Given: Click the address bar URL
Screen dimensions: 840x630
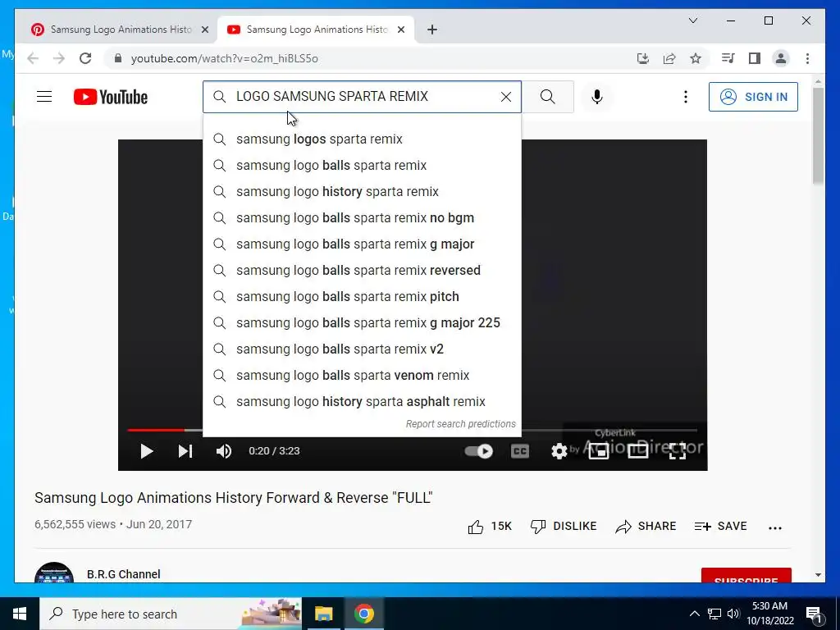Looking at the screenshot, I should 225,58.
